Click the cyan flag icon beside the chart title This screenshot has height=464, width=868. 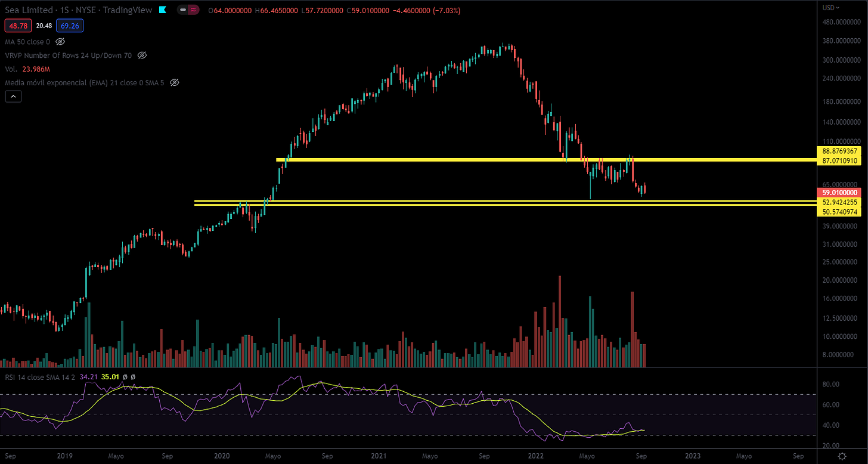tap(163, 10)
